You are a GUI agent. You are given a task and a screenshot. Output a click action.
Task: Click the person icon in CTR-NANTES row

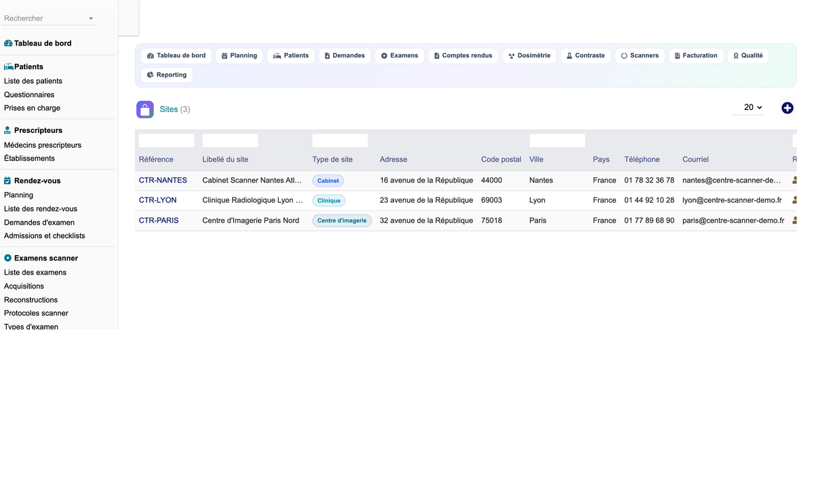pos(794,180)
